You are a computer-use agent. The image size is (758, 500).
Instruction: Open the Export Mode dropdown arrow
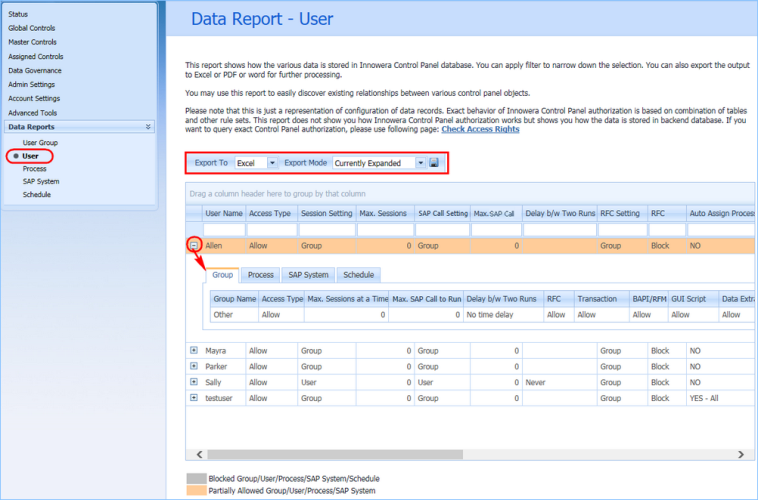pos(421,163)
